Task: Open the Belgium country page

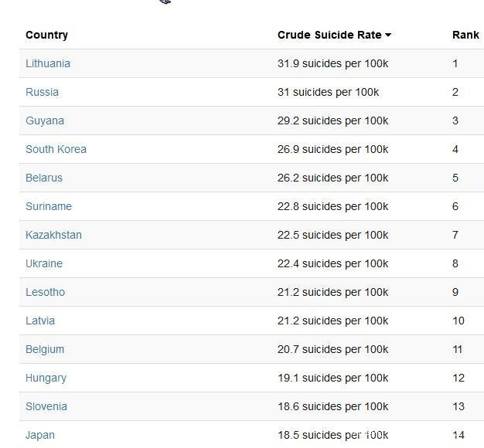Action: pos(45,349)
